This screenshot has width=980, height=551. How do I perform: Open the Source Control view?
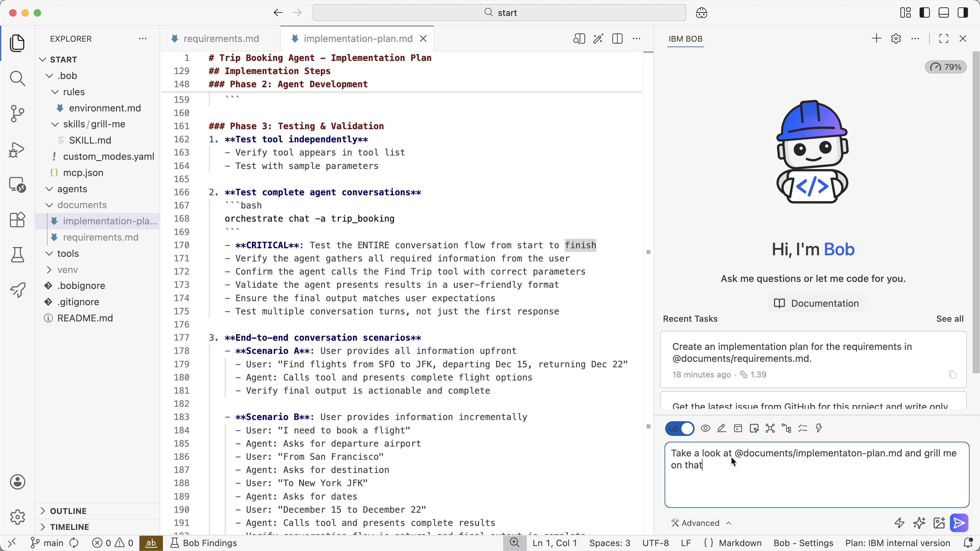pyautogui.click(x=17, y=114)
